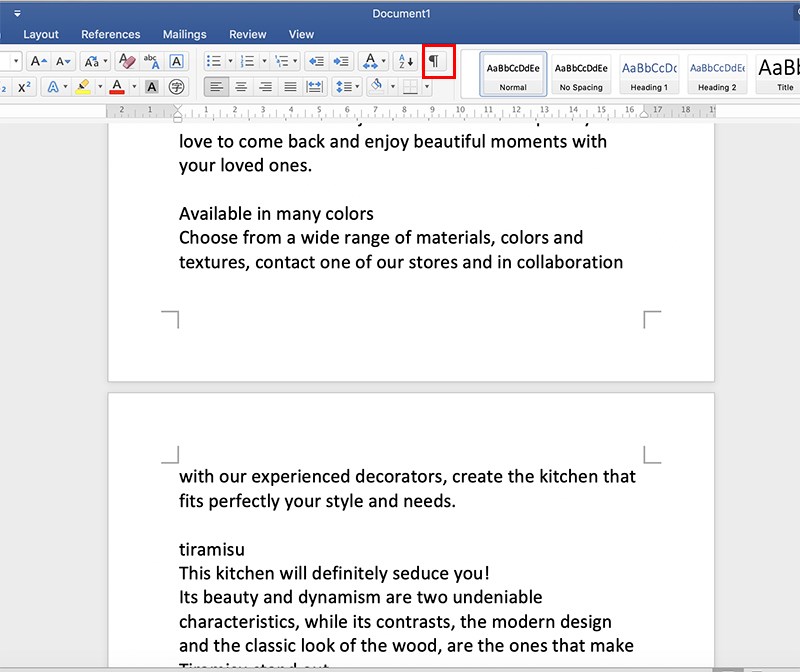Open the Change Case menu
800x672 pixels.
(96, 62)
